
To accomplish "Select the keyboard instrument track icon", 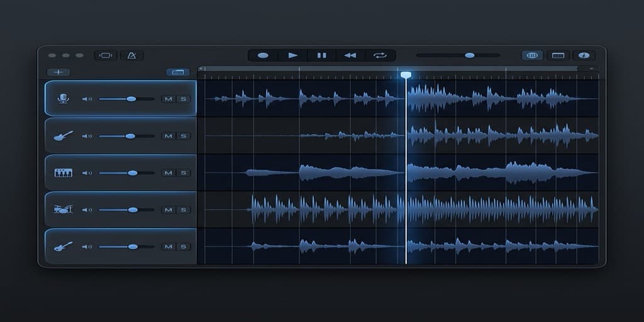I will pos(64,172).
